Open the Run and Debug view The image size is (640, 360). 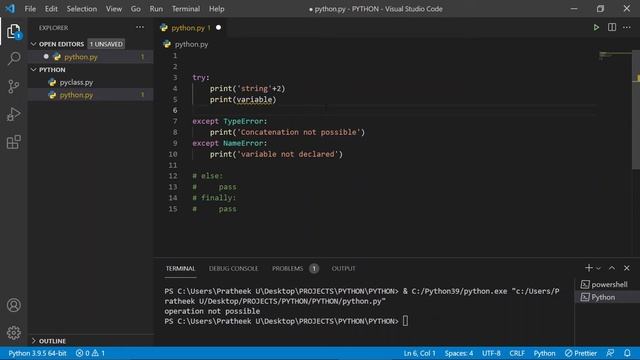pos(13,114)
